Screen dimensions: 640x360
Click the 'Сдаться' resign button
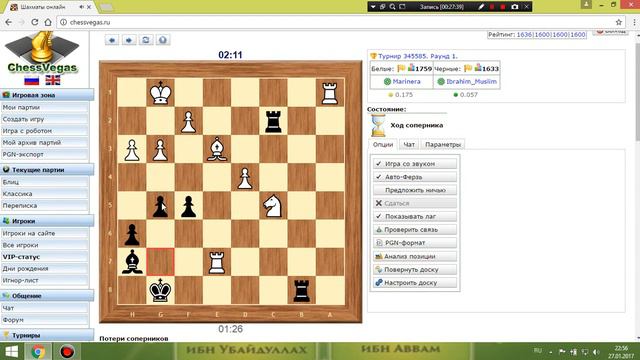click(415, 203)
